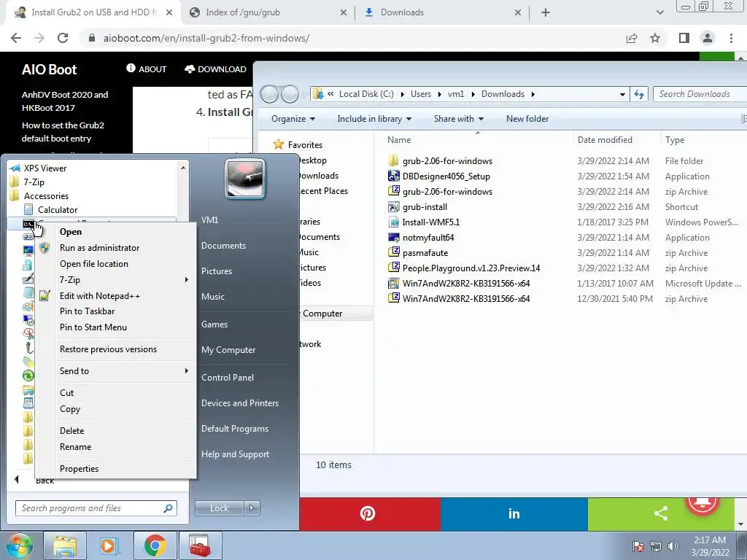Click Search Downloads field in Explorer

point(700,94)
